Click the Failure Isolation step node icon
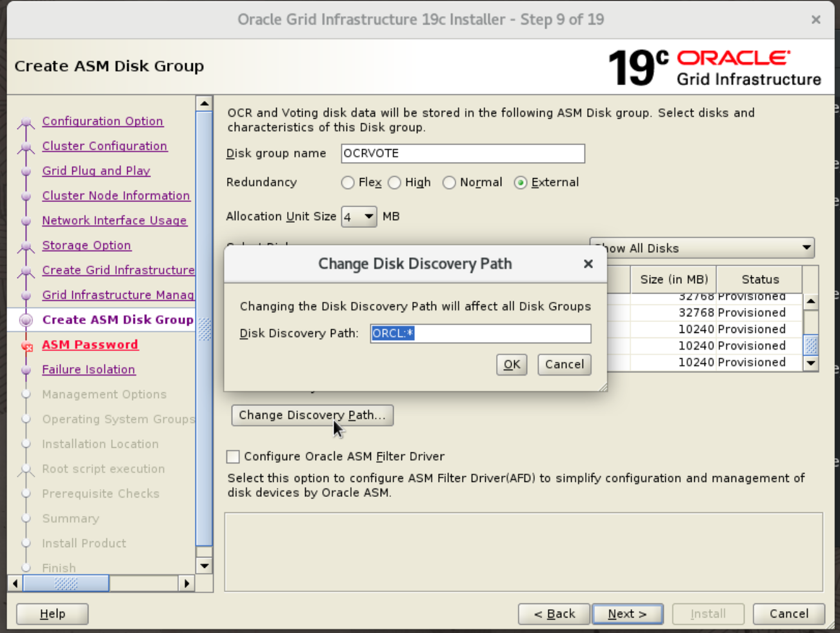 coord(26,370)
